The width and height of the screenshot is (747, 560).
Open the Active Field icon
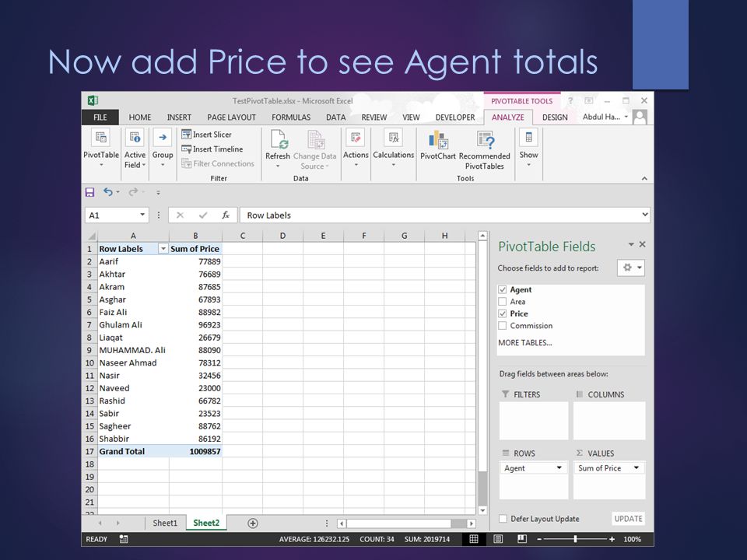pos(135,138)
